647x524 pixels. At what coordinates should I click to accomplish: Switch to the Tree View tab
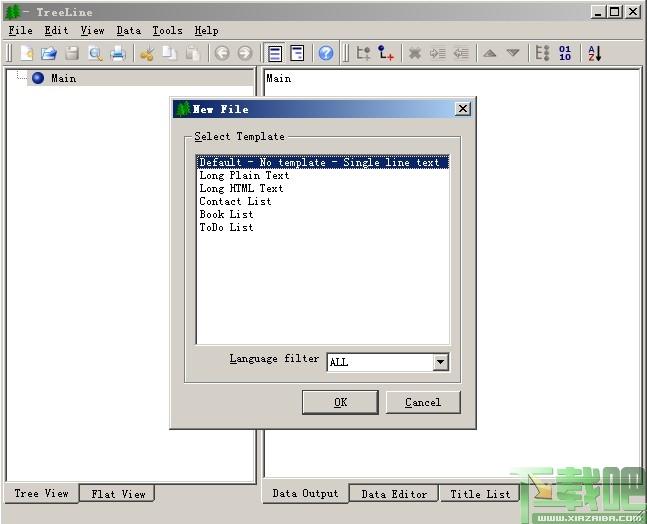(42, 493)
